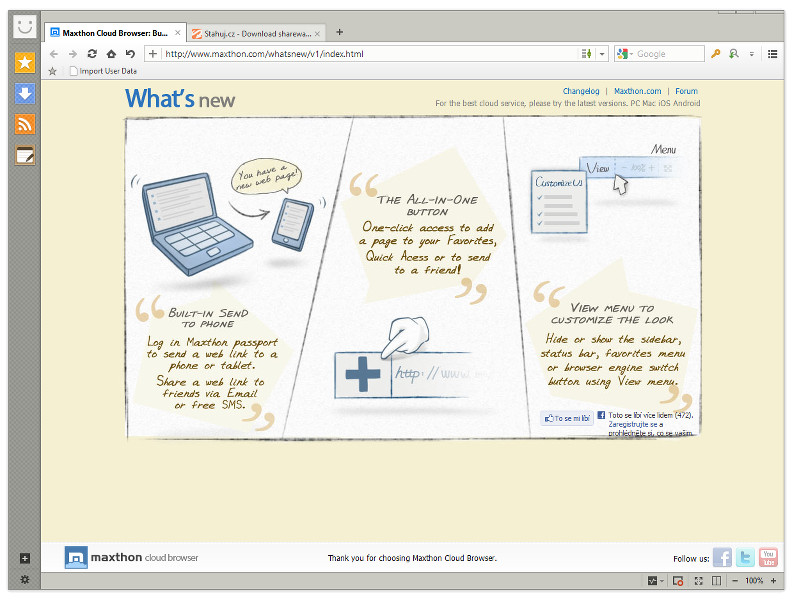Open the main menu list icon
Image resolution: width=792 pixels, height=600 pixels.
772,54
